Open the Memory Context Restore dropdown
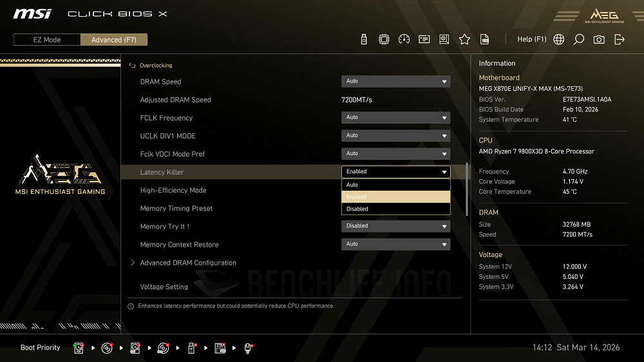 [x=395, y=244]
